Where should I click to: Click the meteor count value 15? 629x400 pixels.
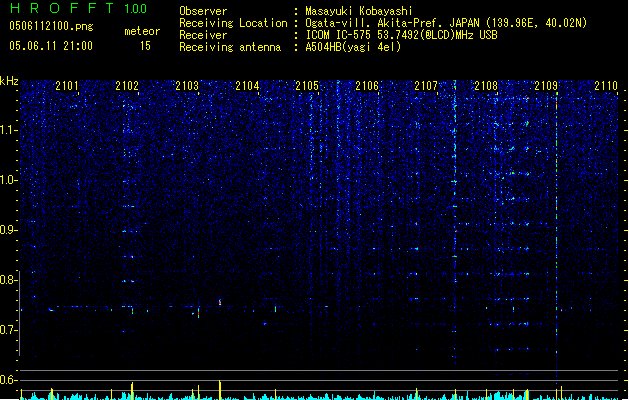click(145, 46)
